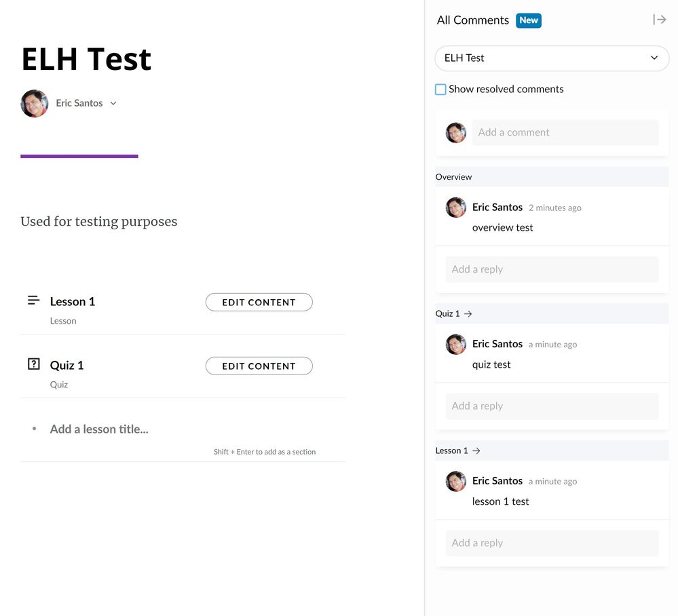The image size is (678, 616).
Task: Enable Show resolved comments checkbox
Action: [441, 90]
